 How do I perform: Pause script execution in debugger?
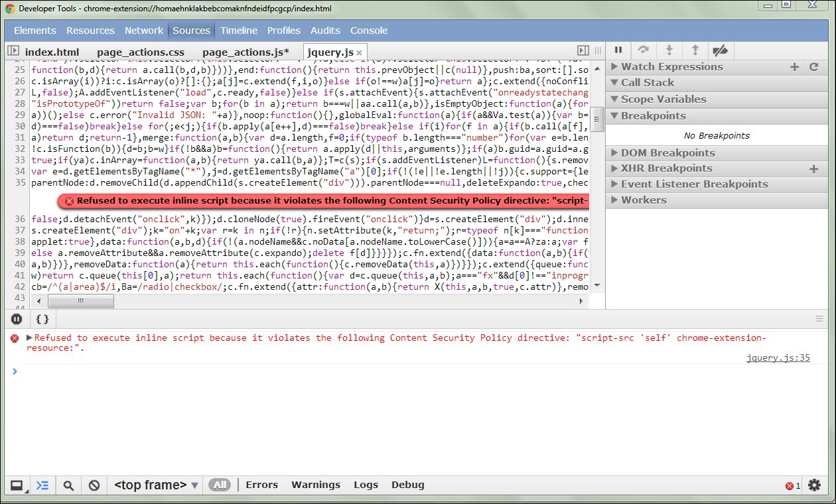618,50
